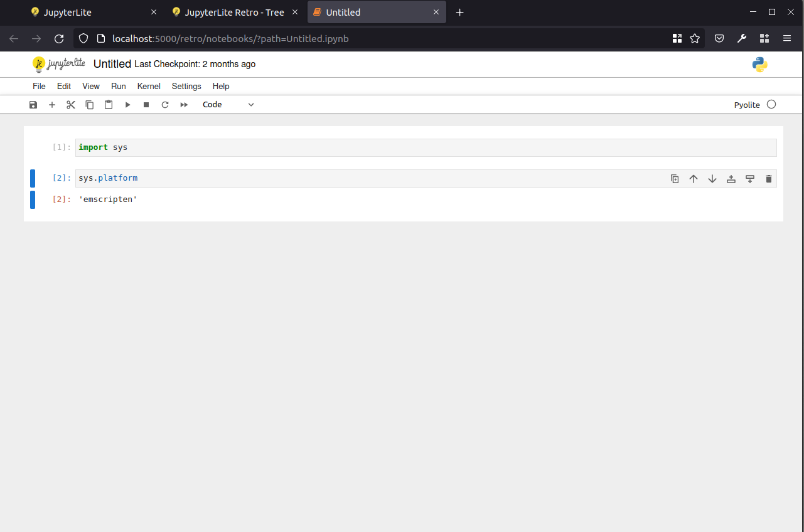804x532 pixels.
Task: Restart the kernel with the circular arrow icon
Action: 165,105
